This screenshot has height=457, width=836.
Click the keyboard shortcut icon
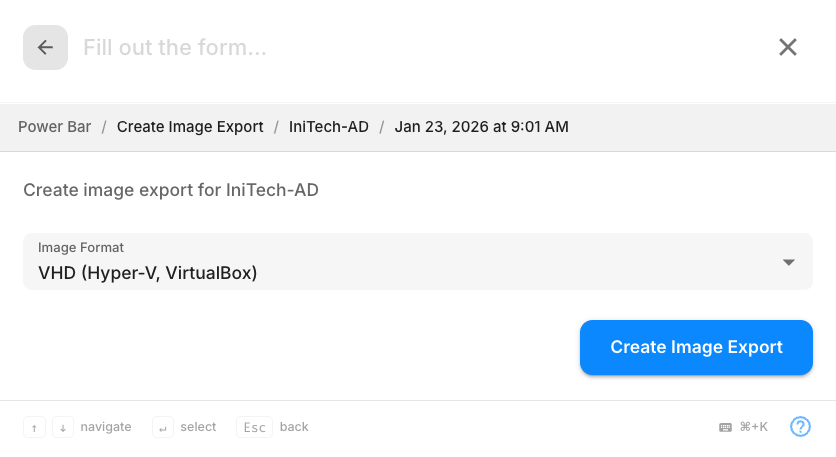[x=725, y=427]
